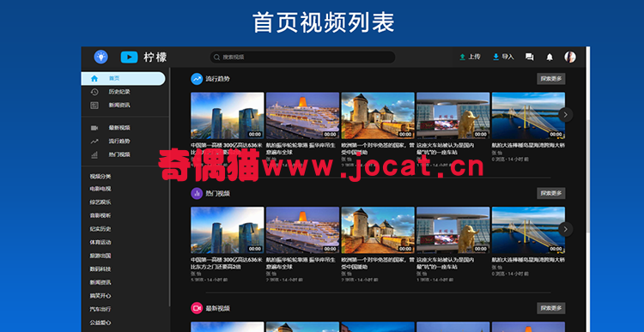This screenshot has height=332, width=644.
Task: Open the skyscraper thumbnail in 热门视频
Action: [x=228, y=230]
